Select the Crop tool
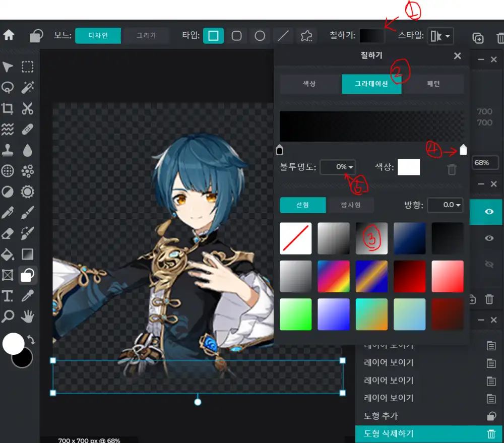The width and height of the screenshot is (504, 443). click(8, 108)
